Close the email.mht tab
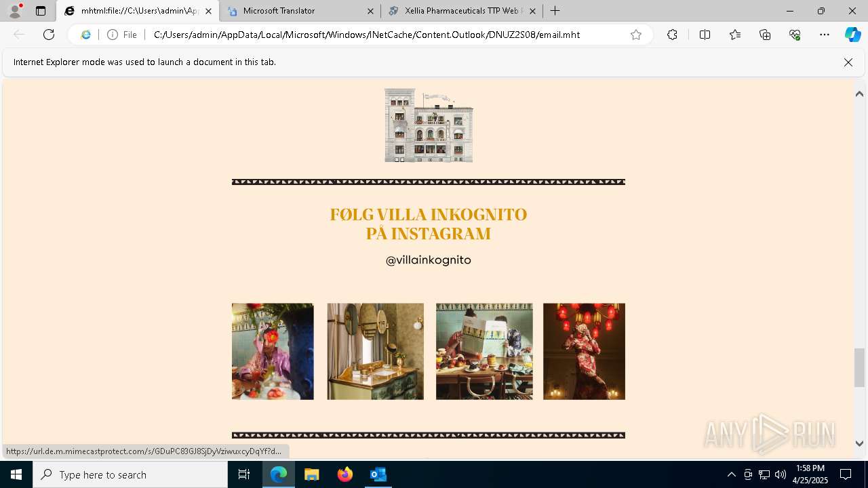This screenshot has width=868, height=488. 208,11
